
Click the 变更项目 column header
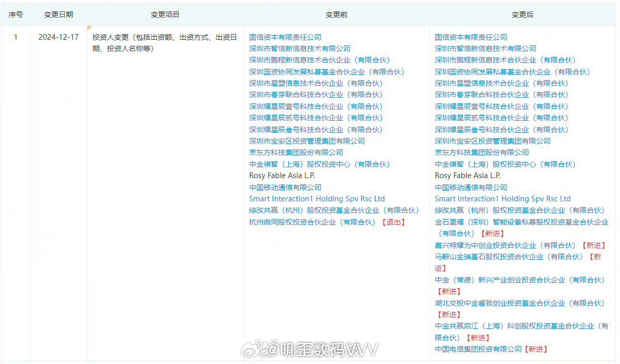pyautogui.click(x=165, y=14)
